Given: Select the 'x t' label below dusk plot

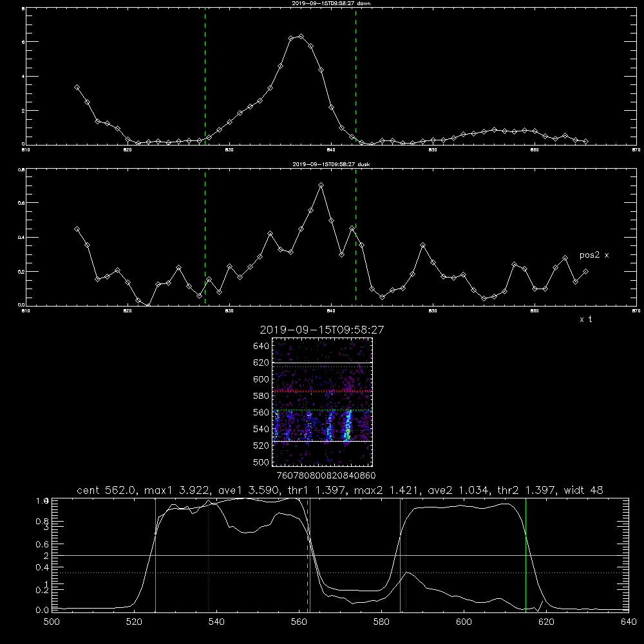Looking at the screenshot, I should [585, 319].
